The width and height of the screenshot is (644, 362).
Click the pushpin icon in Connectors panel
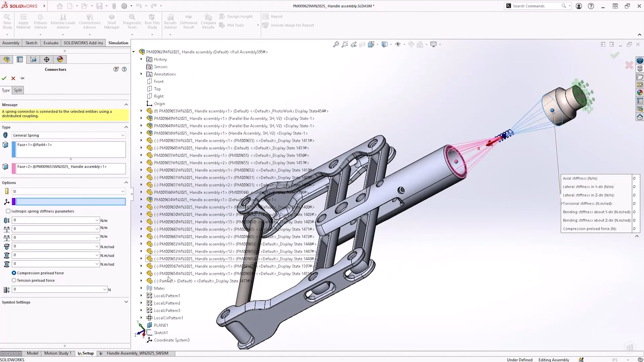coord(22,78)
